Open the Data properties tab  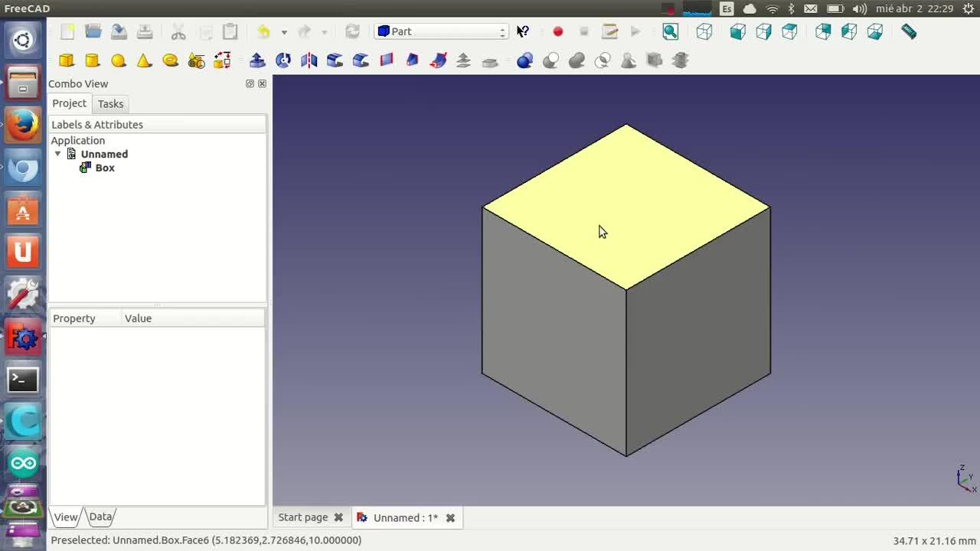(x=100, y=517)
